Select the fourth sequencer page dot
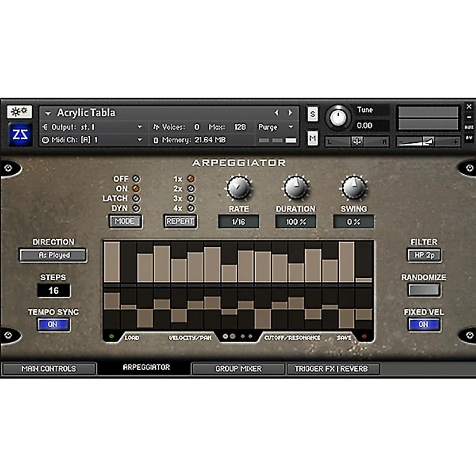The height and width of the screenshot is (476, 476). coord(250,336)
